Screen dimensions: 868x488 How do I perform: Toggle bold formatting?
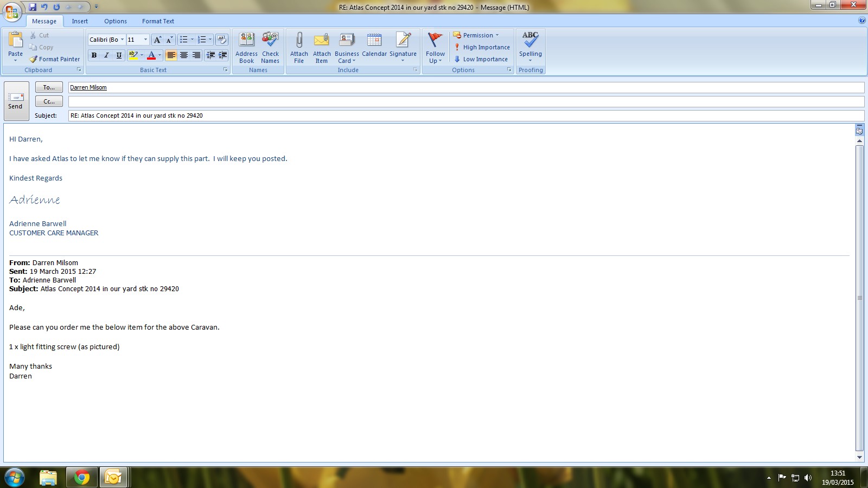[x=94, y=55]
